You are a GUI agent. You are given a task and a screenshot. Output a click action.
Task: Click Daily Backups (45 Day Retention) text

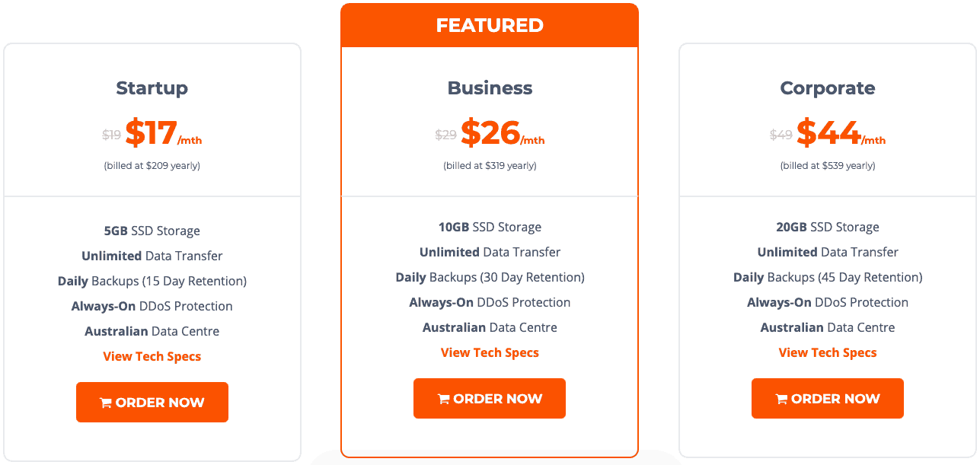click(x=828, y=277)
